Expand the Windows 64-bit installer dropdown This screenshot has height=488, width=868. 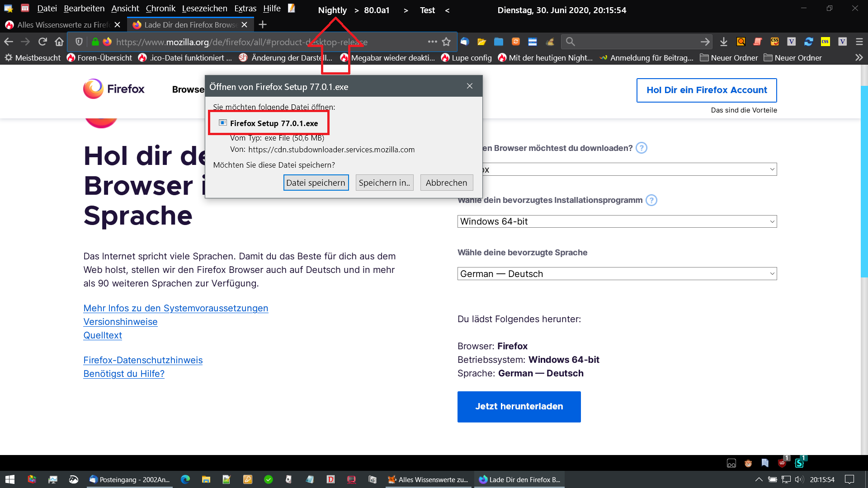617,221
